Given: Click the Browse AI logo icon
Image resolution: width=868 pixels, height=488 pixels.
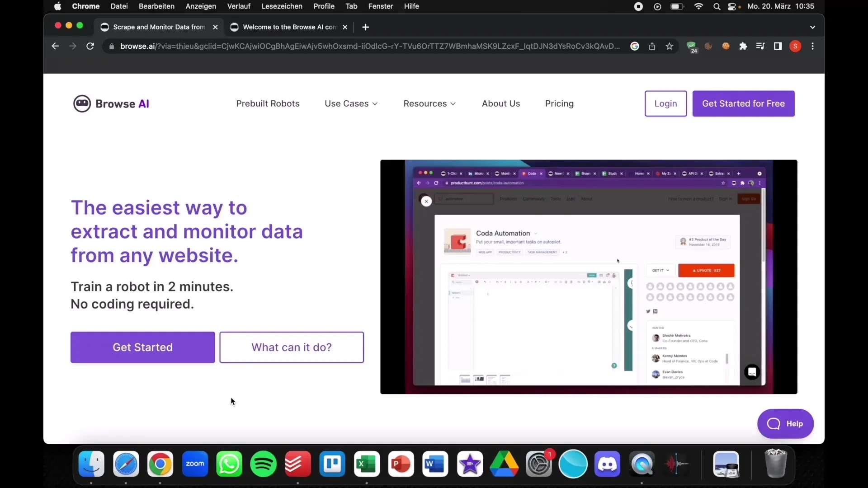Looking at the screenshot, I should [82, 103].
